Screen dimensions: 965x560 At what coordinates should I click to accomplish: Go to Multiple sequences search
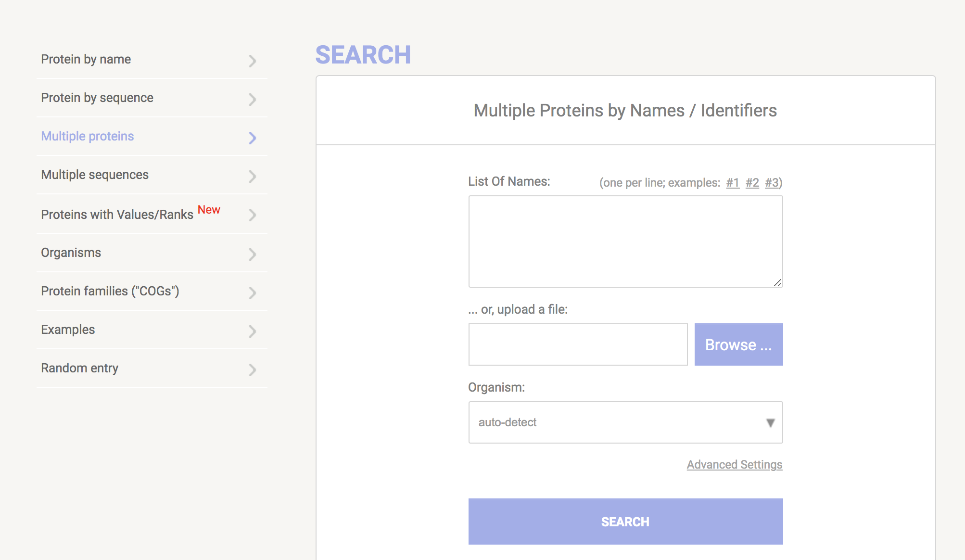point(95,175)
